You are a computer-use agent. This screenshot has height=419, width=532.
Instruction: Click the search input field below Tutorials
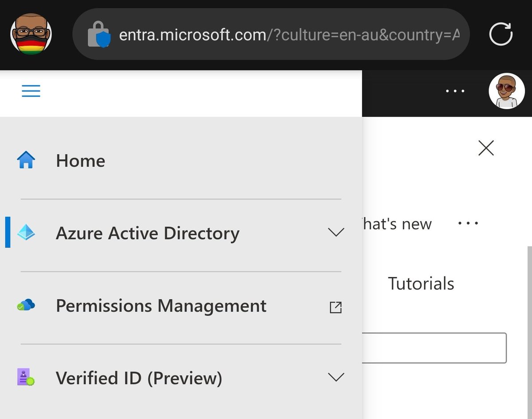pos(434,348)
